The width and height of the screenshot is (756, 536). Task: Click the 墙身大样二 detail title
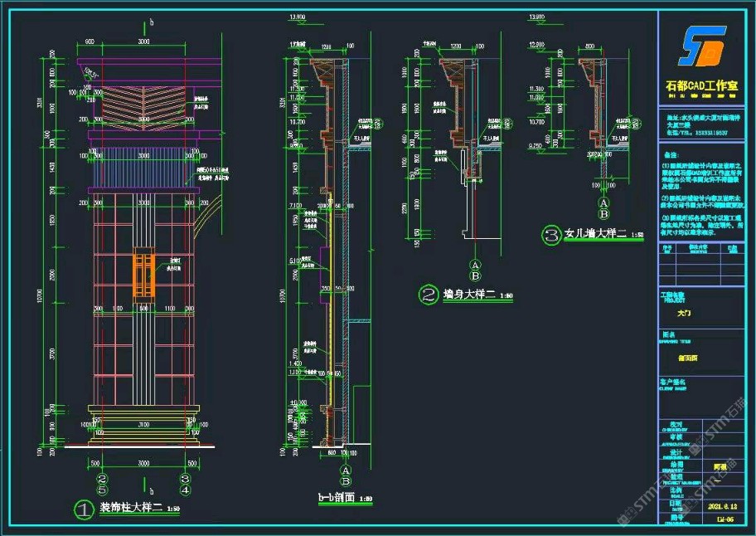click(x=469, y=293)
